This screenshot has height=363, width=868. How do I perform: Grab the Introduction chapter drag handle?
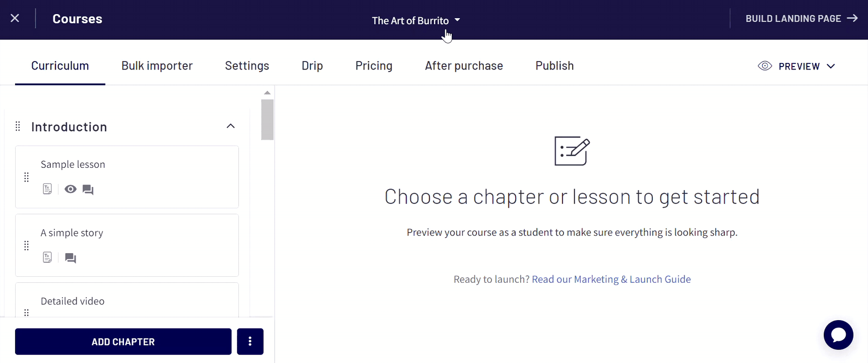tap(18, 126)
